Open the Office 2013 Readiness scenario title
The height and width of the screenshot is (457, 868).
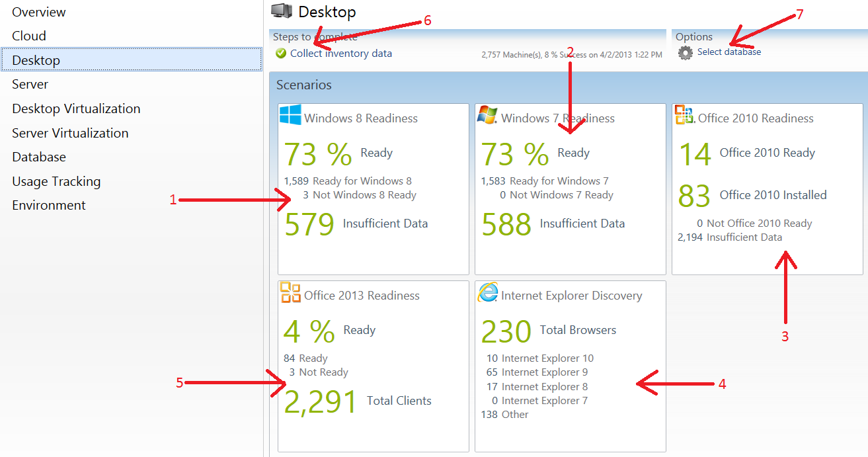(x=362, y=296)
